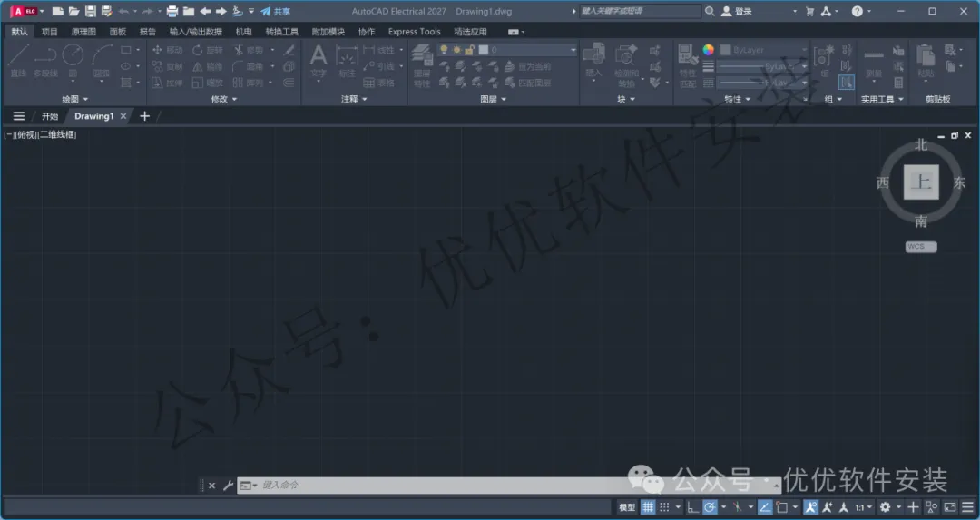Click the Measure (测量) tool
Screen dimensions: 980x520
[874, 61]
